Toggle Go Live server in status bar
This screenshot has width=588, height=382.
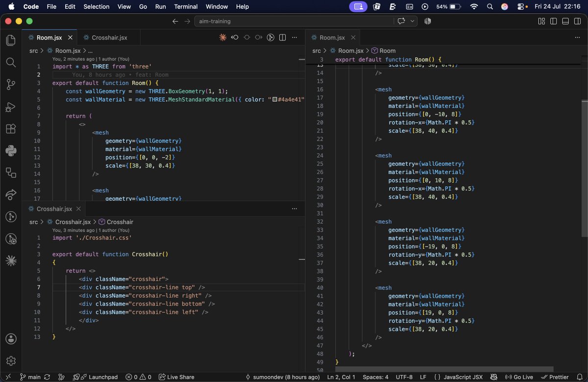pyautogui.click(x=520, y=377)
